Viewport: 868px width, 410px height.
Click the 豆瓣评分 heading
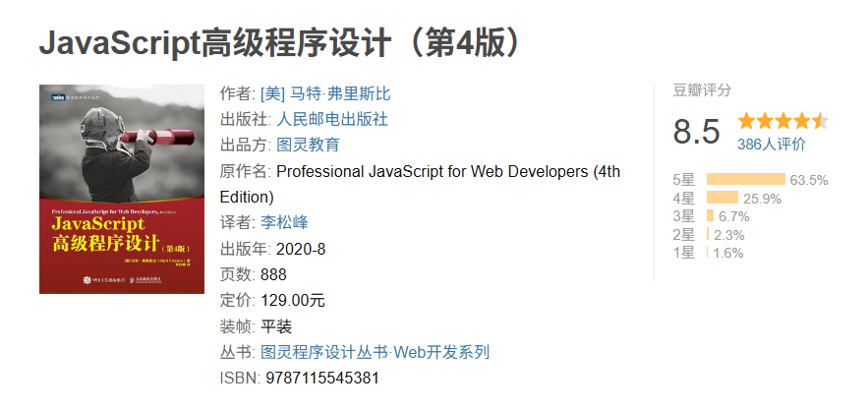(702, 90)
